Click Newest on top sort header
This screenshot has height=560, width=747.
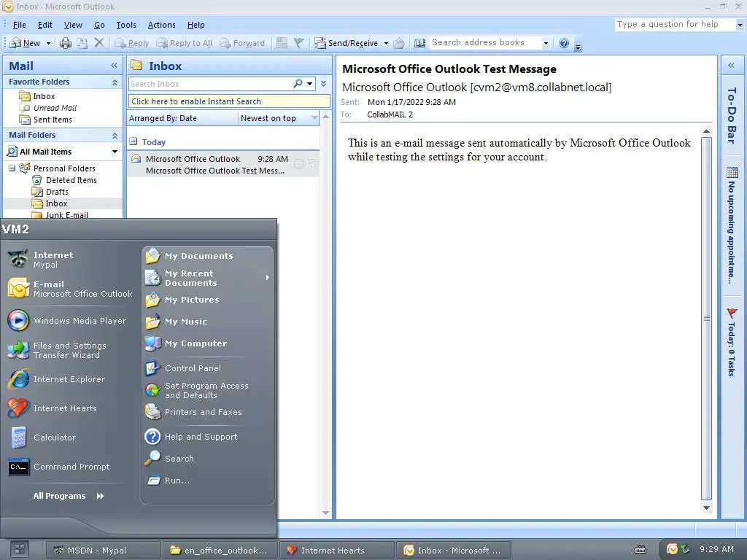(x=279, y=118)
